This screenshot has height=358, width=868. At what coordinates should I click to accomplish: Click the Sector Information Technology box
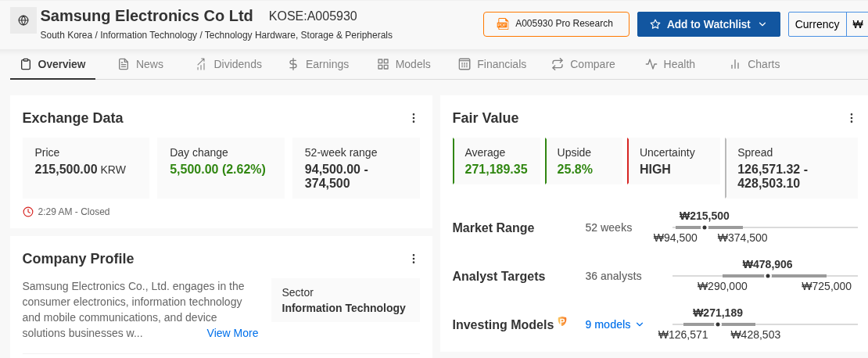click(346, 300)
